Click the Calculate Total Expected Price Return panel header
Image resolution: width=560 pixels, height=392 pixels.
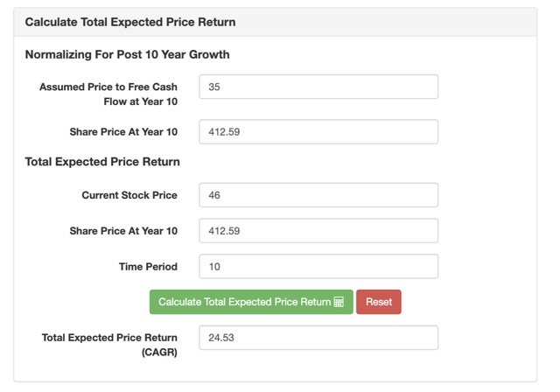tap(275, 22)
